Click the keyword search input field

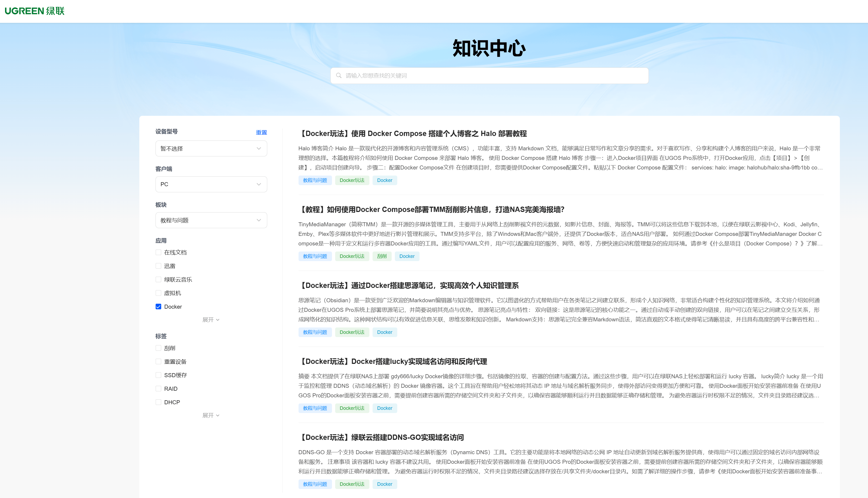tap(489, 76)
